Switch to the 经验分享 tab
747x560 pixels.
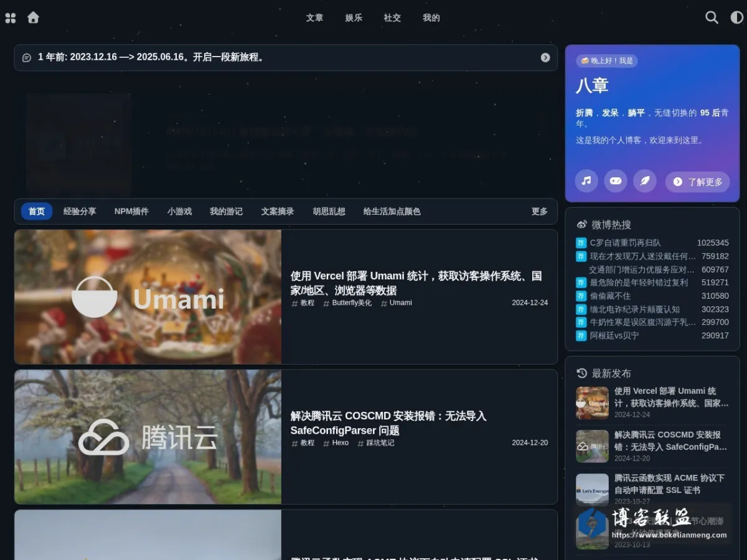80,212
